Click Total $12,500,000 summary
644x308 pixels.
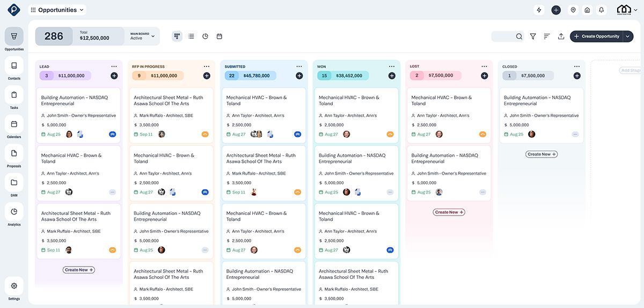point(94,36)
